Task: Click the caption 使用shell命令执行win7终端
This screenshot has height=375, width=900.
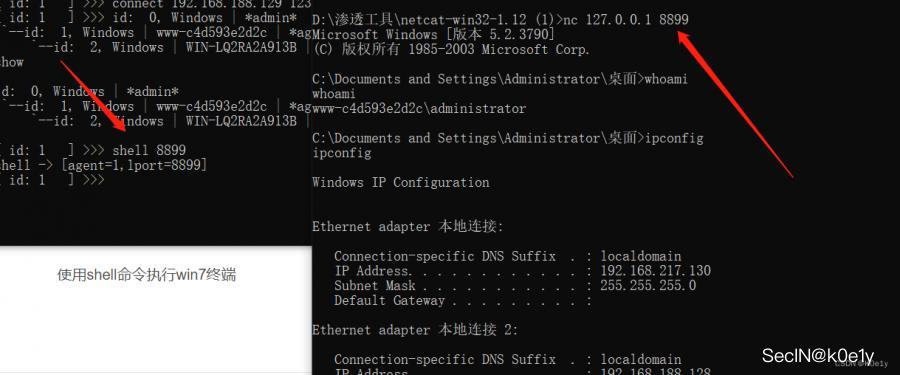Action: [x=146, y=275]
